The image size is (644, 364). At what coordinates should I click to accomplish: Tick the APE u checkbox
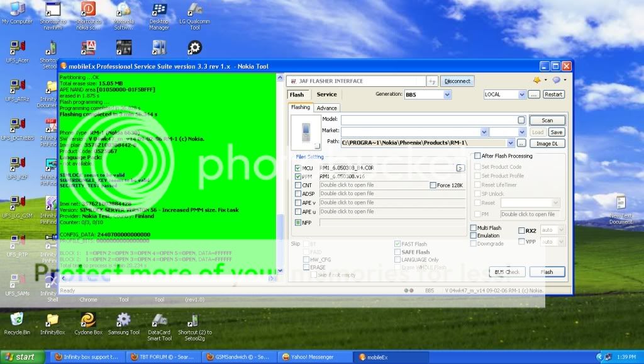click(x=297, y=212)
